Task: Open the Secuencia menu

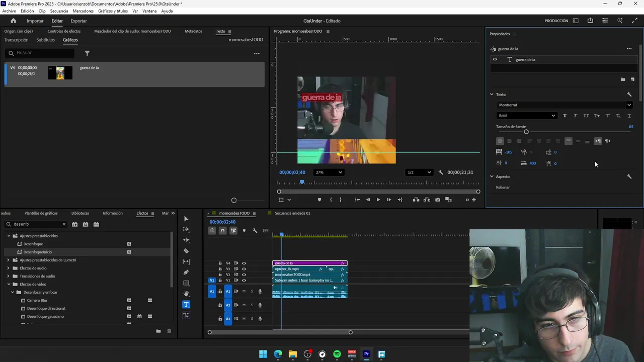Action: [x=59, y=11]
